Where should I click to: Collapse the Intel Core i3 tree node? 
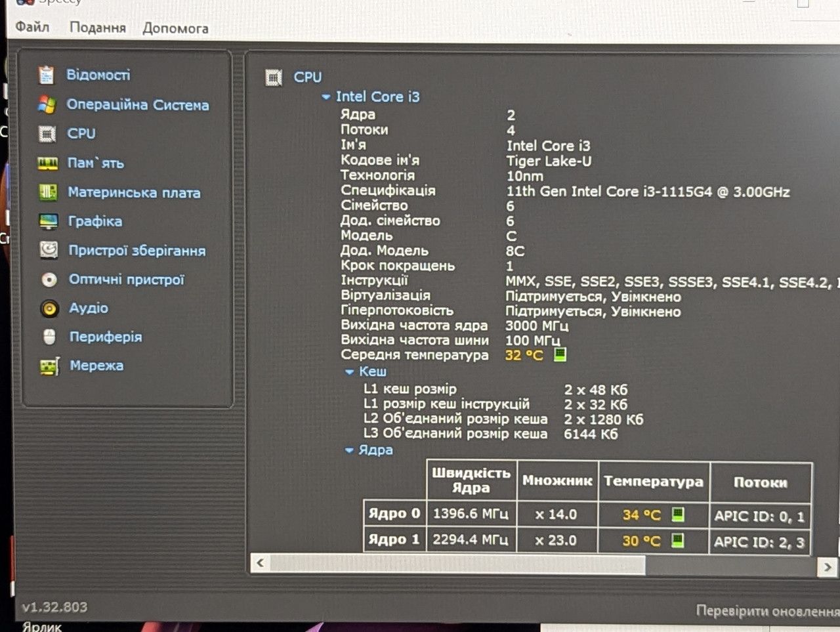pyautogui.click(x=325, y=97)
